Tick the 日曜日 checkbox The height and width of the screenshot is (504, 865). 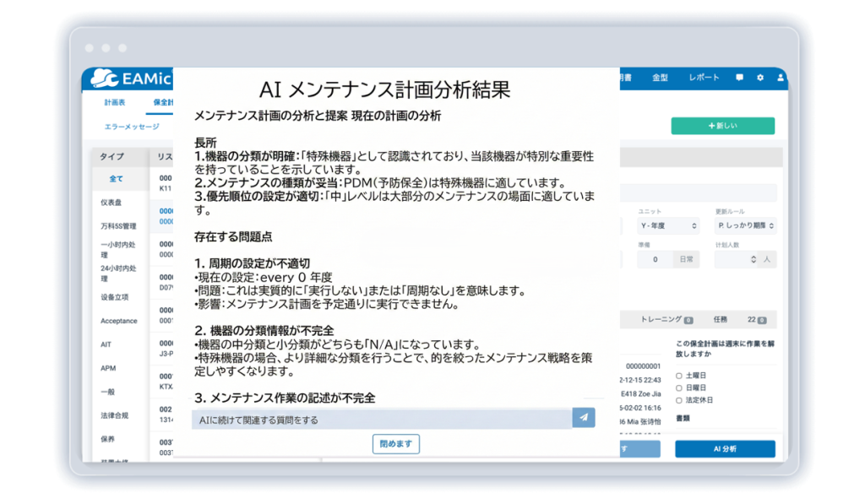pos(679,387)
